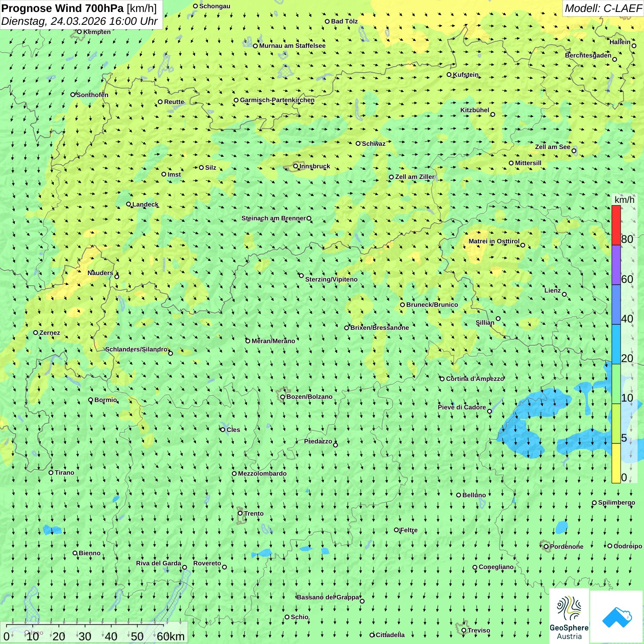Click the 'Kitzbühel' label
644x644 pixels.
coord(475,110)
